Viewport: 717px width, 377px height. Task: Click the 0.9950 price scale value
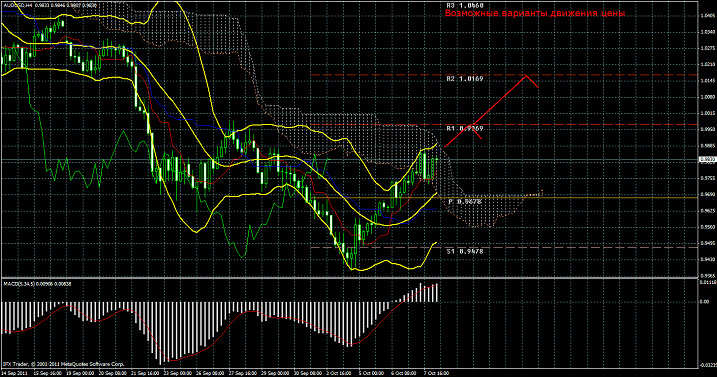tap(708, 129)
